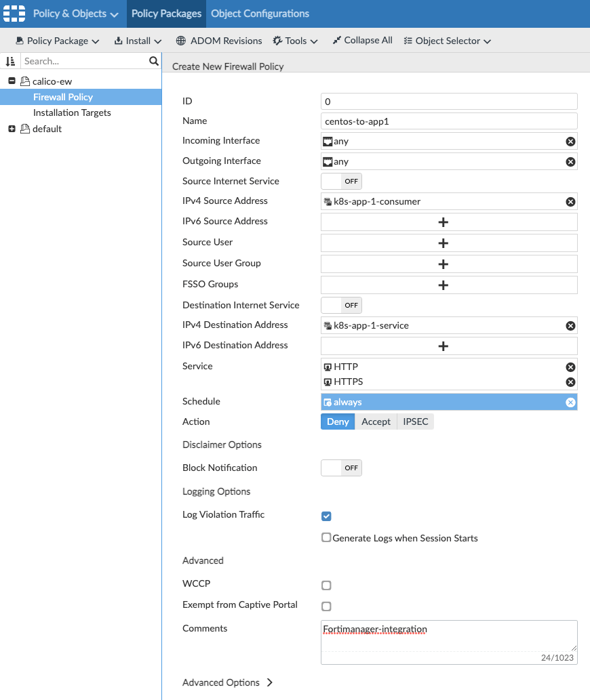Open the Install dropdown menu

tap(138, 41)
